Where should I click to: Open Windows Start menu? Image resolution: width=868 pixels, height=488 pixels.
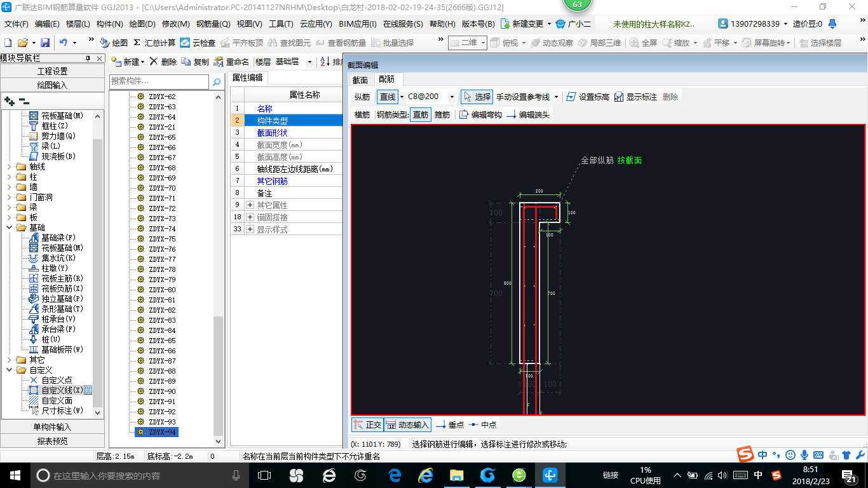point(15,475)
